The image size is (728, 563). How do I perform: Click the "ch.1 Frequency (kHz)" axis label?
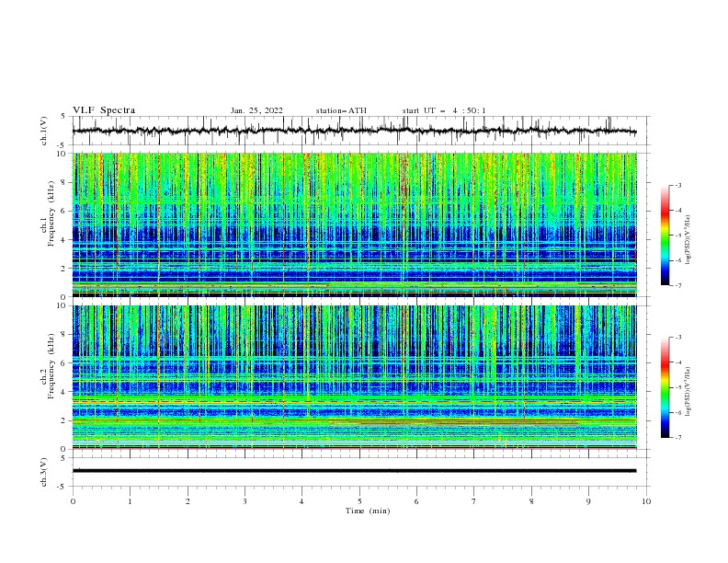coord(48,214)
